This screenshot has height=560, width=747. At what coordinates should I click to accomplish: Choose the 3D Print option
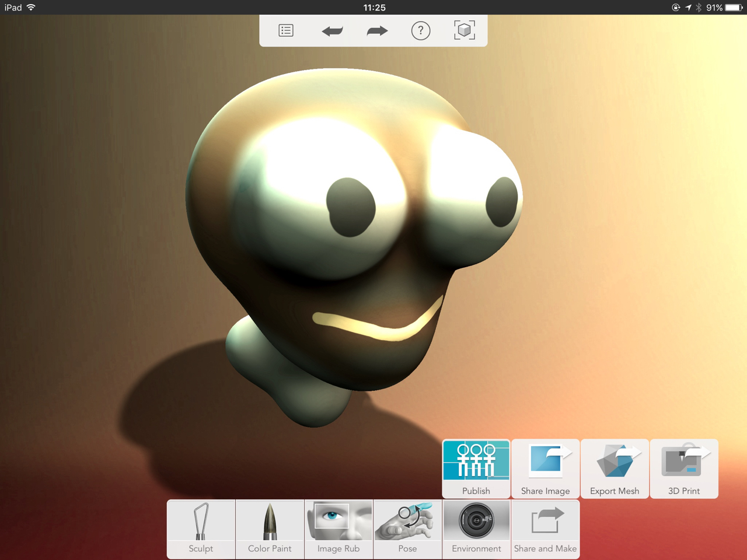click(684, 468)
